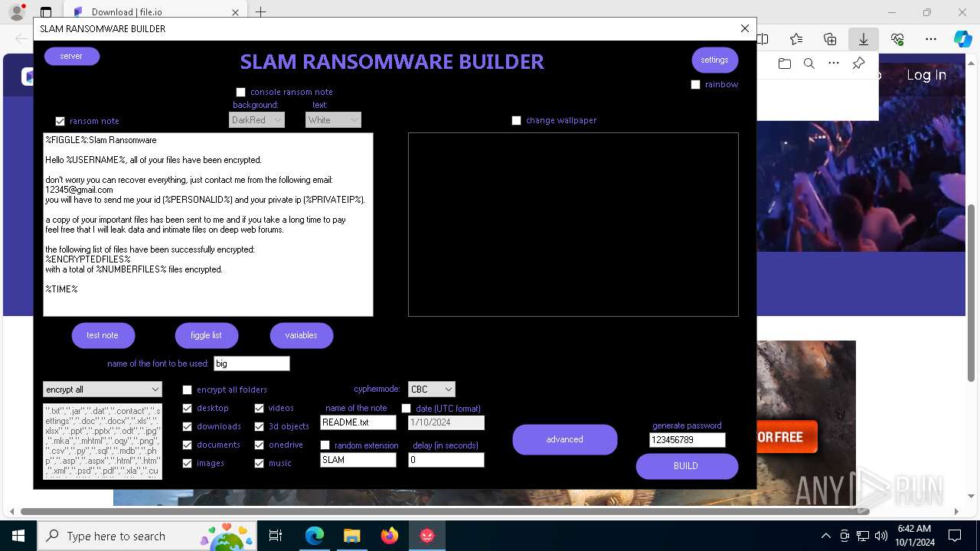980x551 pixels.
Task: Enable the change wallpaper checkbox
Action: pyautogui.click(x=516, y=120)
